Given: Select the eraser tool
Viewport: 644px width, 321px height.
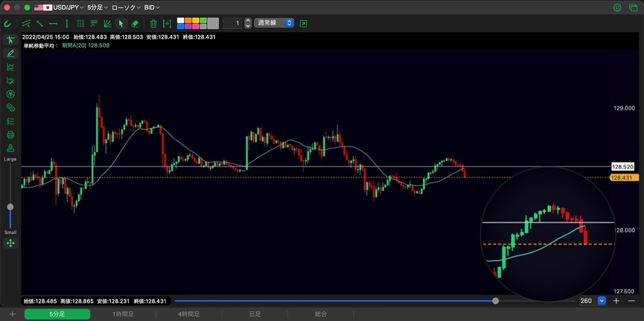Looking at the screenshot, I should (x=135, y=24).
